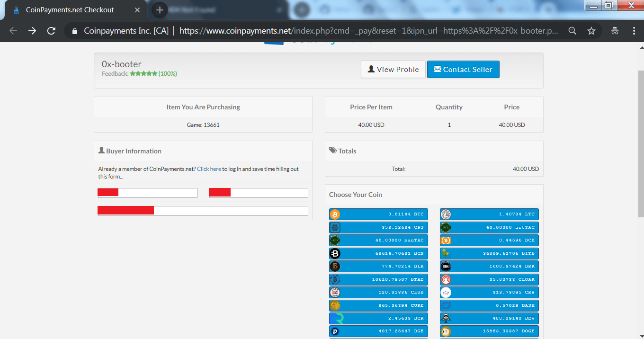This screenshot has width=644, height=339.
Task: Go forward in browser history
Action: point(32,31)
